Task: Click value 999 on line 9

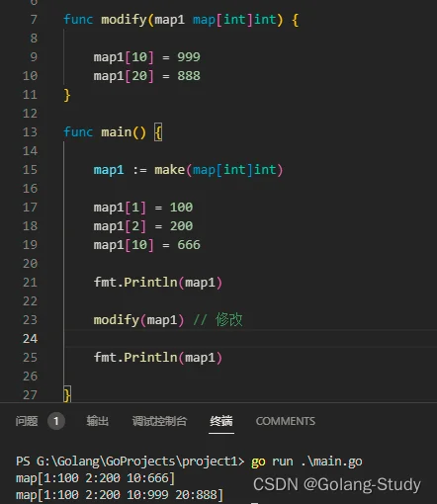Action: tap(189, 57)
